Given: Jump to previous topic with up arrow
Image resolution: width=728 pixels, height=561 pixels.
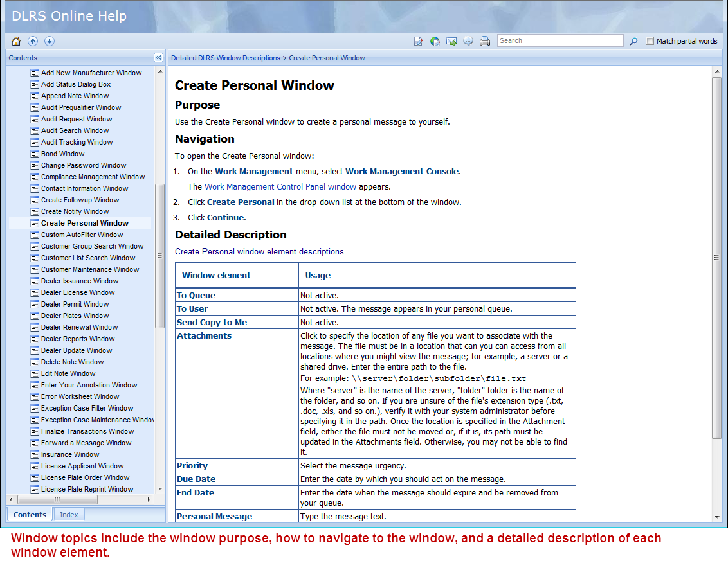Looking at the screenshot, I should tap(33, 41).
